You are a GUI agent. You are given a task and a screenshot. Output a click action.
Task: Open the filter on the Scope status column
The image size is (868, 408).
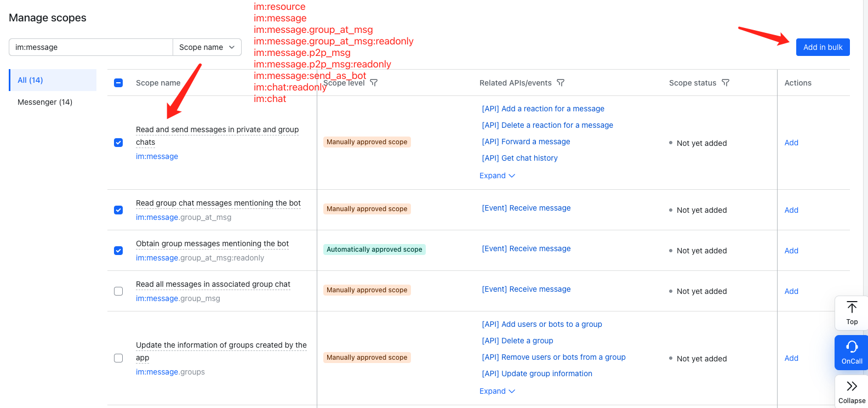pos(726,82)
